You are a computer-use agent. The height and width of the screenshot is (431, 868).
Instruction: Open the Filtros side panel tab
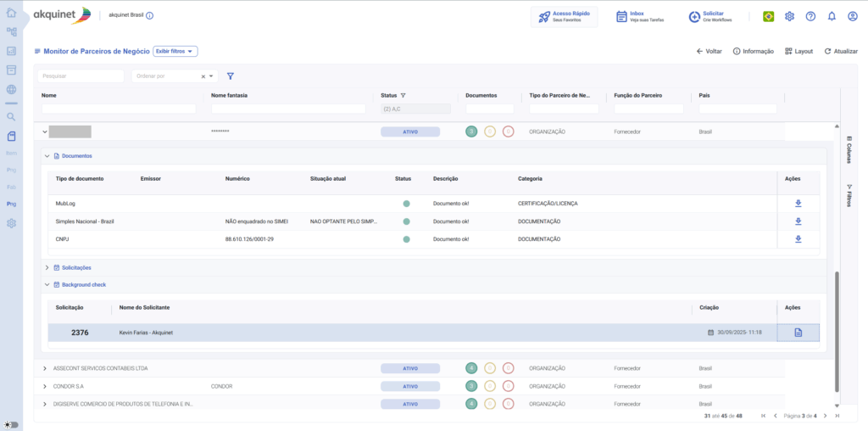pyautogui.click(x=849, y=195)
